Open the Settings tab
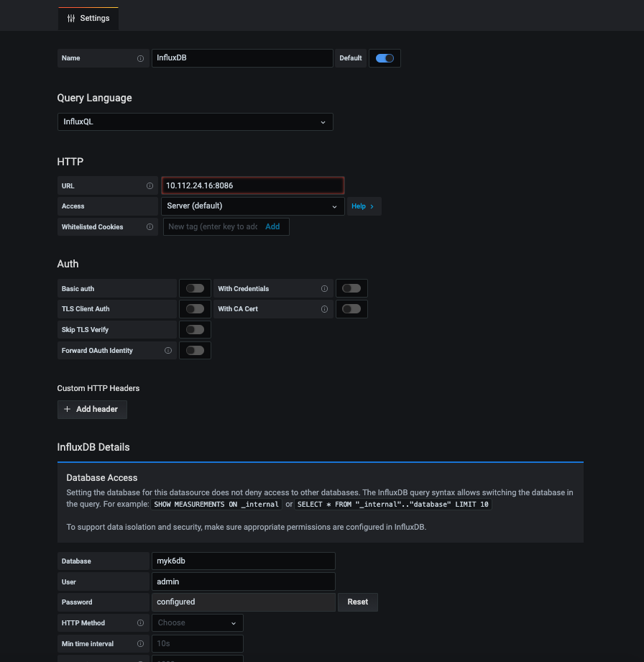This screenshot has height=662, width=644. [x=88, y=19]
